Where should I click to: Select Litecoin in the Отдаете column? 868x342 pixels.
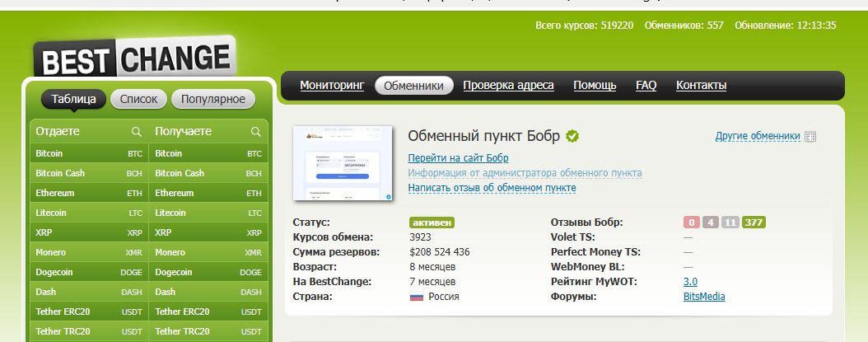point(89,213)
